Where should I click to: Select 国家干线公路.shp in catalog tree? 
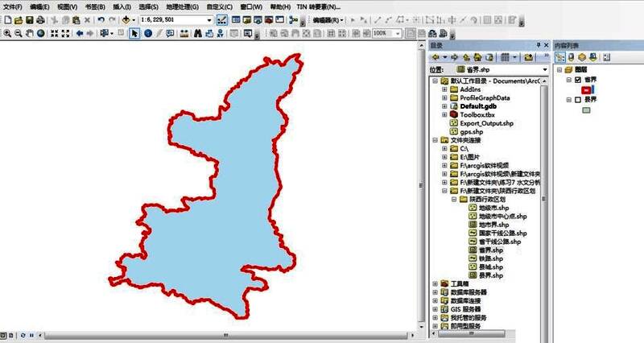(x=501, y=233)
